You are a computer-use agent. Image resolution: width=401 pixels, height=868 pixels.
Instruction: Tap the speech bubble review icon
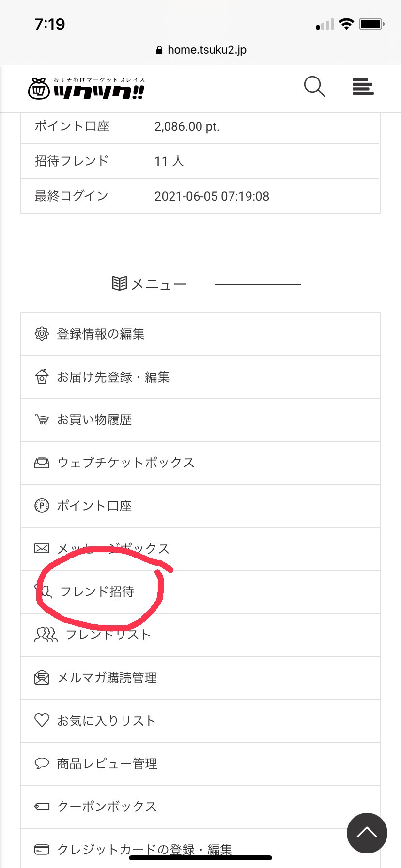point(42,763)
